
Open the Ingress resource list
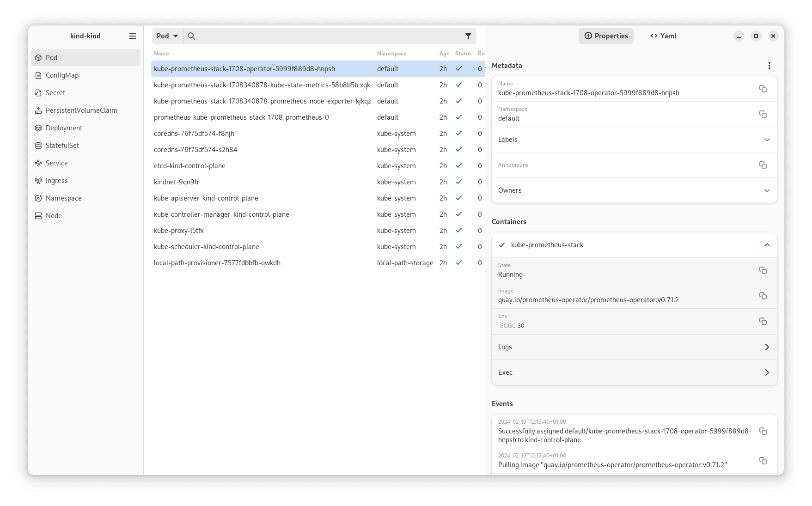[56, 180]
